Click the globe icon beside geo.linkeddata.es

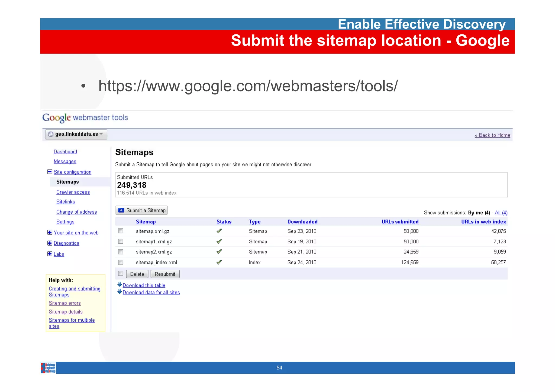(x=51, y=134)
